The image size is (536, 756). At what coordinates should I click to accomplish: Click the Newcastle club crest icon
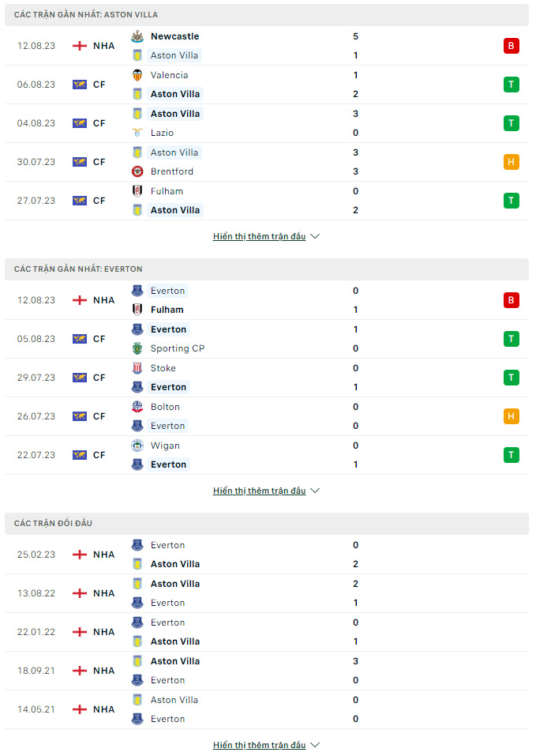(137, 36)
